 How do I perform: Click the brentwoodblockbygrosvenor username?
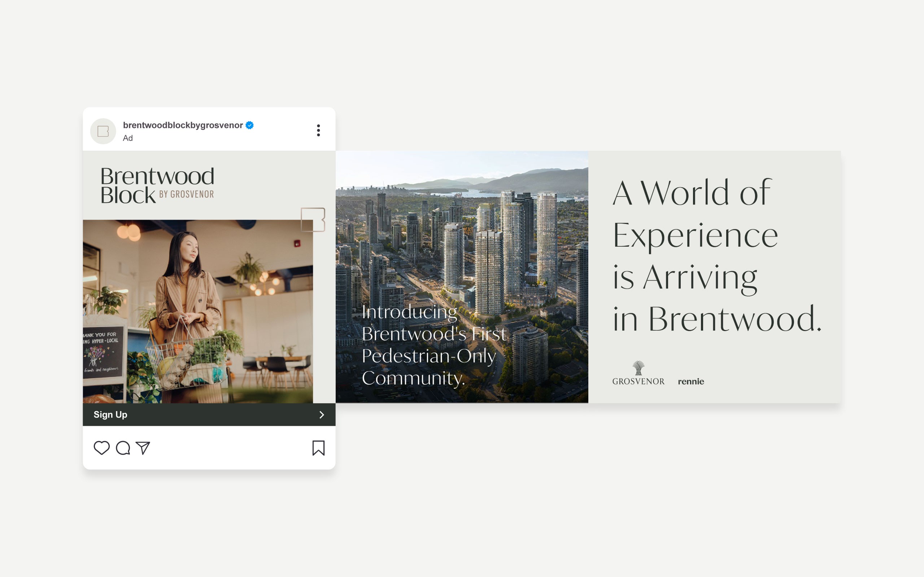tap(183, 125)
